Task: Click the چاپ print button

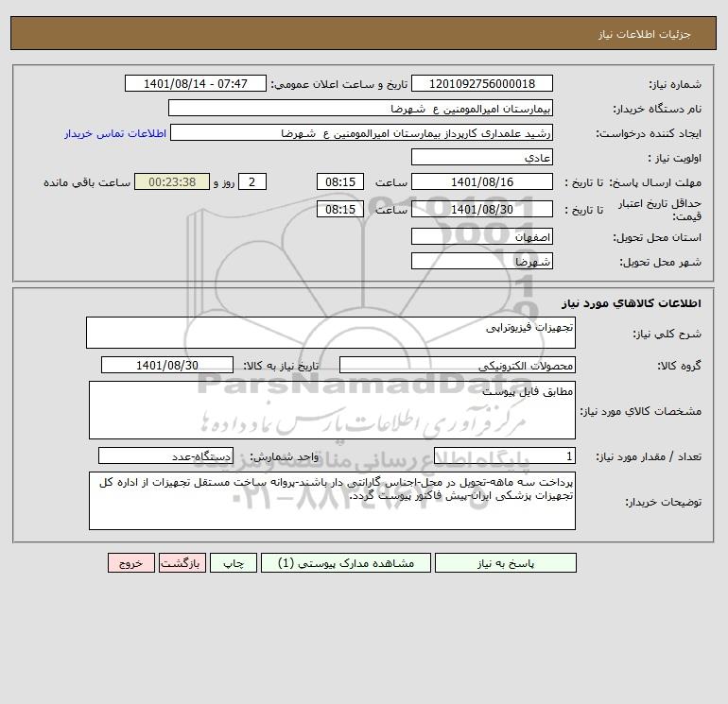Action: point(234,563)
